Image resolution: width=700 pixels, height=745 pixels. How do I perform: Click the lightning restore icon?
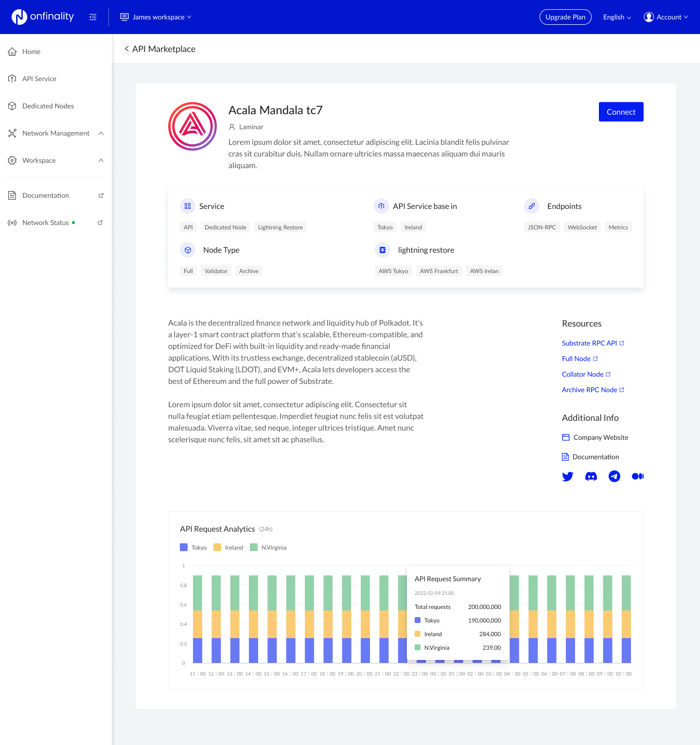click(383, 250)
